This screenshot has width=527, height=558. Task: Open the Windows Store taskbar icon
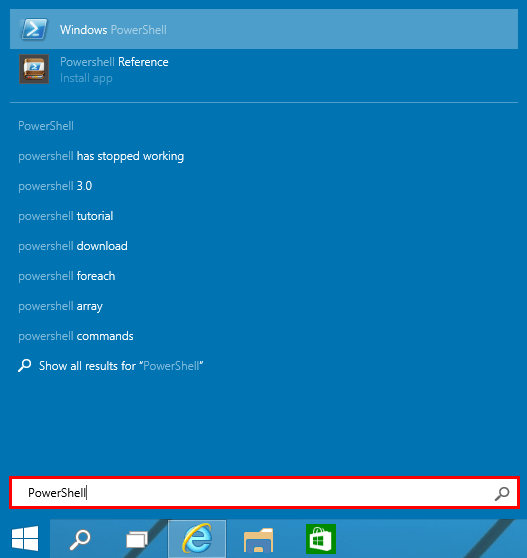(x=321, y=539)
